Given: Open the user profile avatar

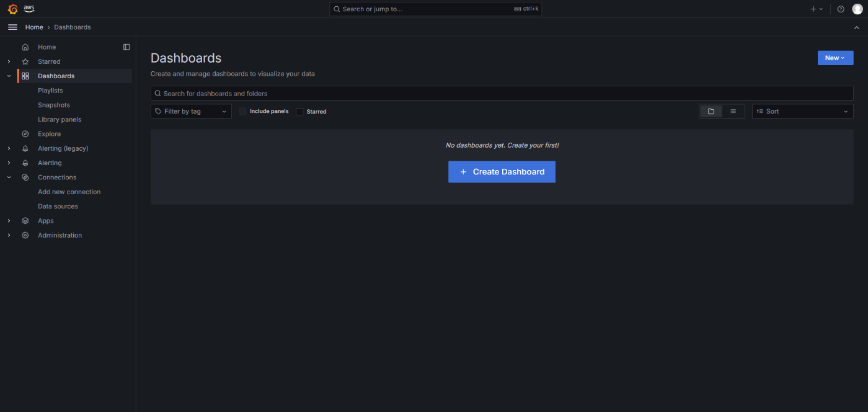Looking at the screenshot, I should [x=857, y=9].
